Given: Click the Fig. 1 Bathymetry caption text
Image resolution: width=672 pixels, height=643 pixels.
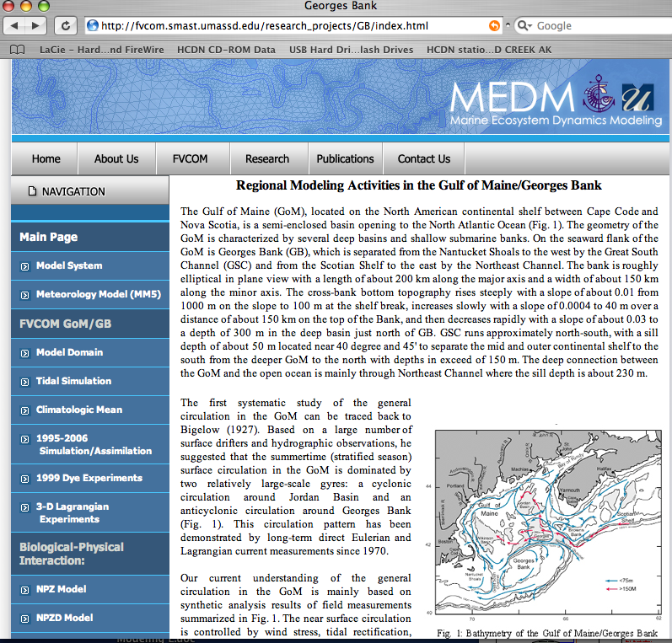Looking at the screenshot, I should coord(547,633).
